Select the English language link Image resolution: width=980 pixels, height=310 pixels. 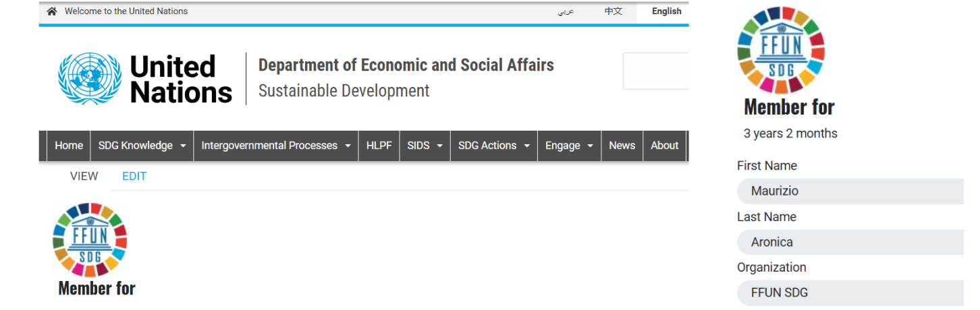(666, 11)
